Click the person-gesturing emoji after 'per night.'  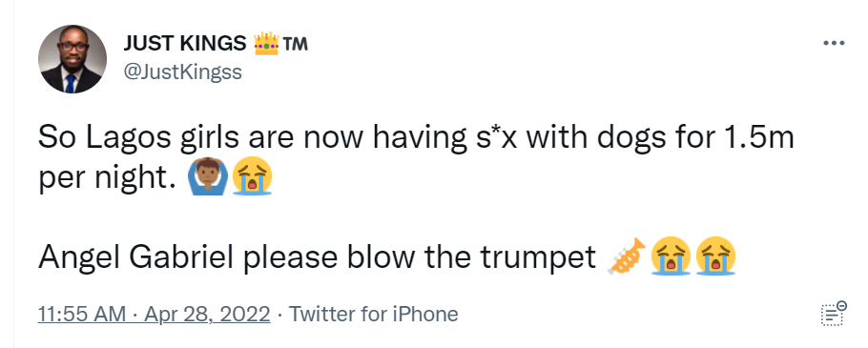pyautogui.click(x=208, y=176)
